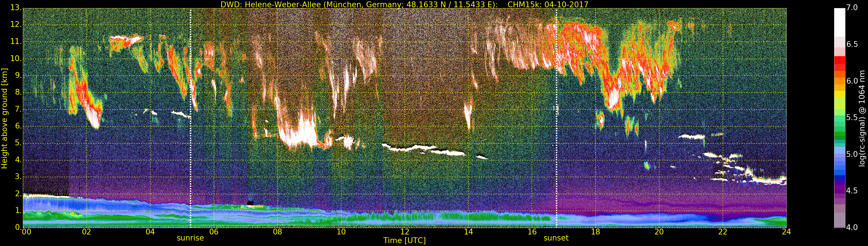Select the 'CHM15k: 04-10-2017' date text
Viewport: 868px width, 246px height.
547,4
